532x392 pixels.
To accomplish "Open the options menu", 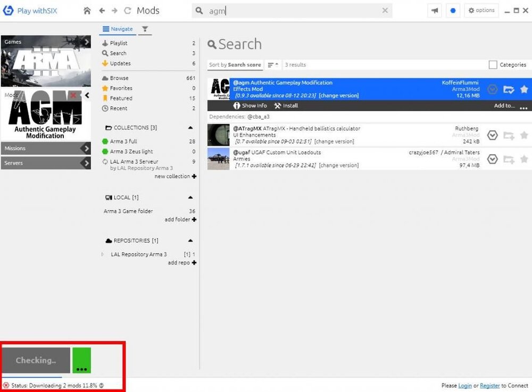I will (481, 11).
